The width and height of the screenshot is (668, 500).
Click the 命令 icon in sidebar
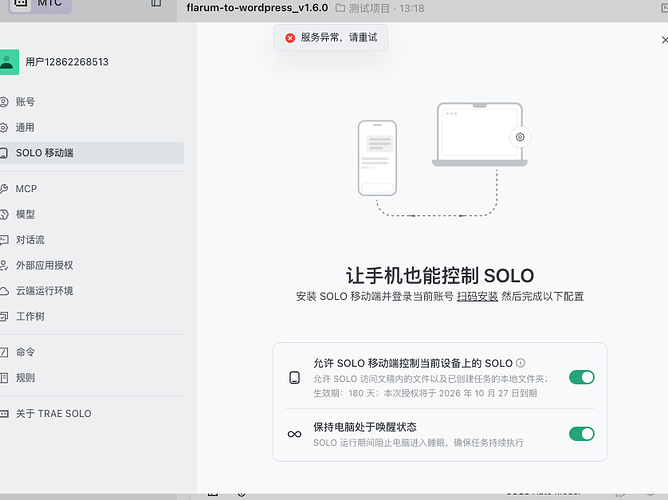point(3,352)
